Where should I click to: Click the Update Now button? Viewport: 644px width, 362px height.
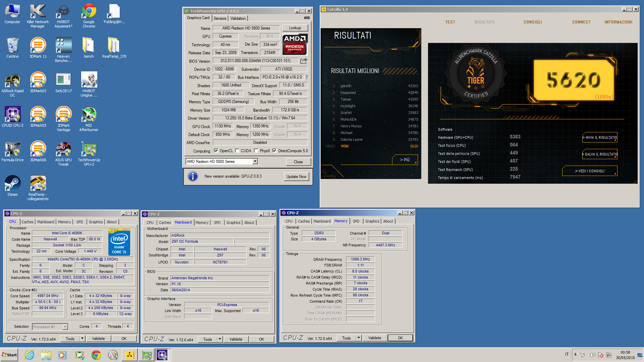coord(296,177)
